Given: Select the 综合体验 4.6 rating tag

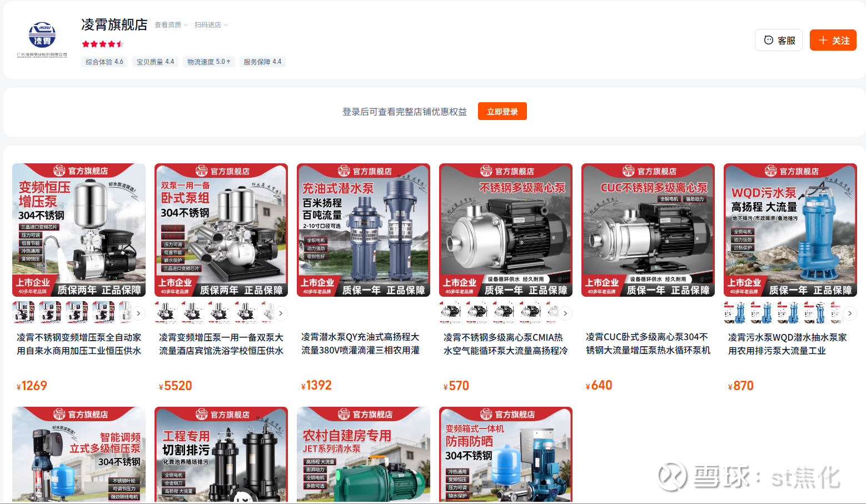Looking at the screenshot, I should [104, 62].
